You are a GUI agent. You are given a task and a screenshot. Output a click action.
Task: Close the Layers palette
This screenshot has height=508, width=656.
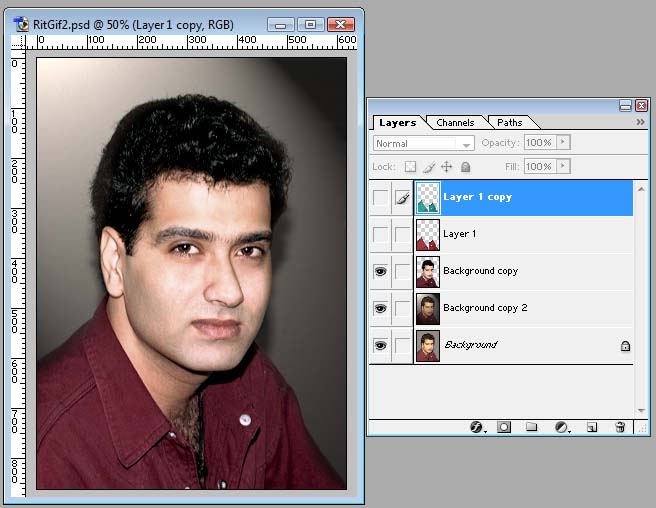pos(641,105)
